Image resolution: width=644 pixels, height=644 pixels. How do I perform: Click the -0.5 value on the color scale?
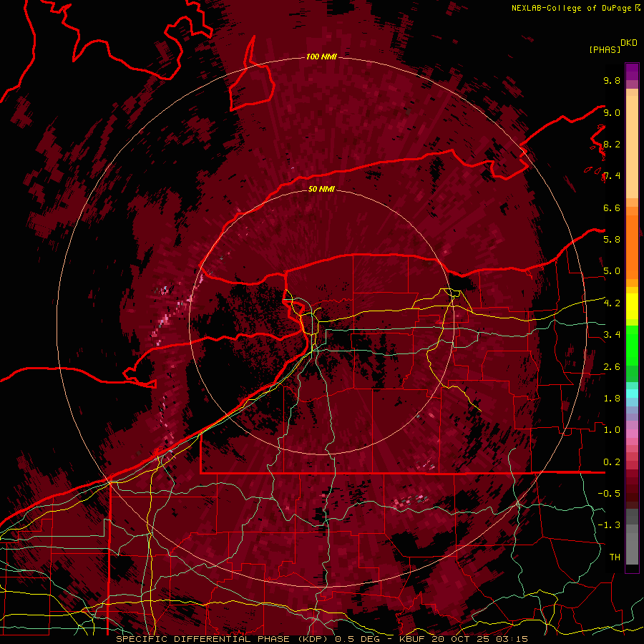click(x=609, y=494)
